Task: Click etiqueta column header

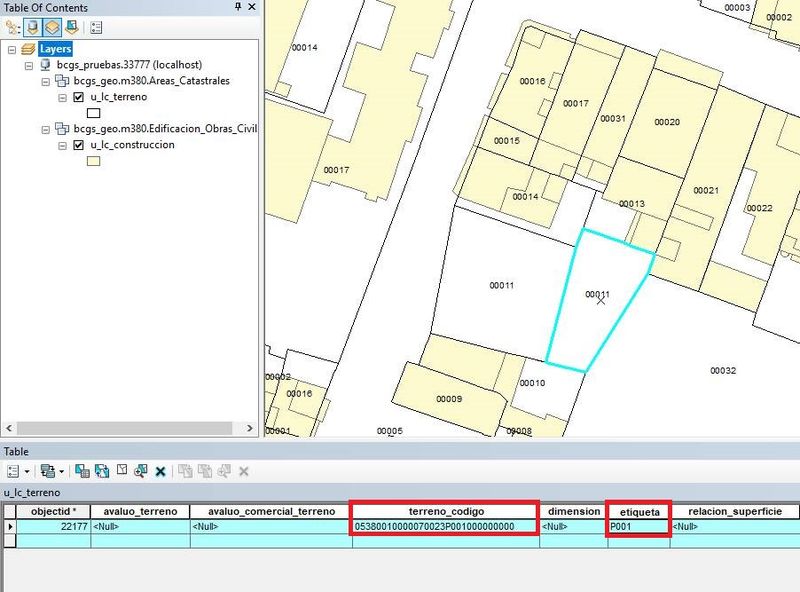Action: pyautogui.click(x=639, y=511)
